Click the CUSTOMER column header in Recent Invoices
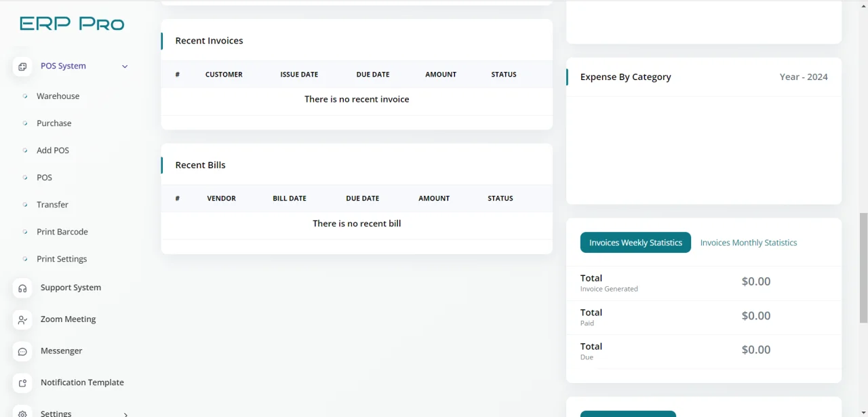This screenshot has height=417, width=868. coord(224,75)
